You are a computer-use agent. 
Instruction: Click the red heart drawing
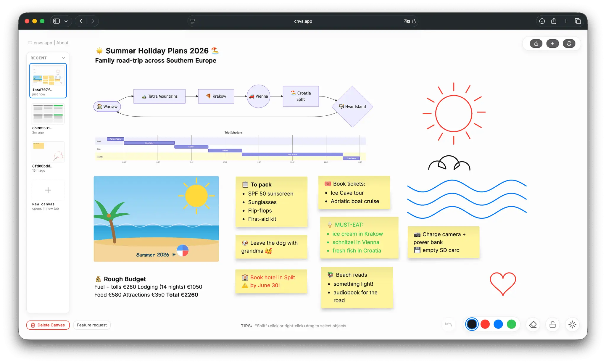pyautogui.click(x=503, y=284)
